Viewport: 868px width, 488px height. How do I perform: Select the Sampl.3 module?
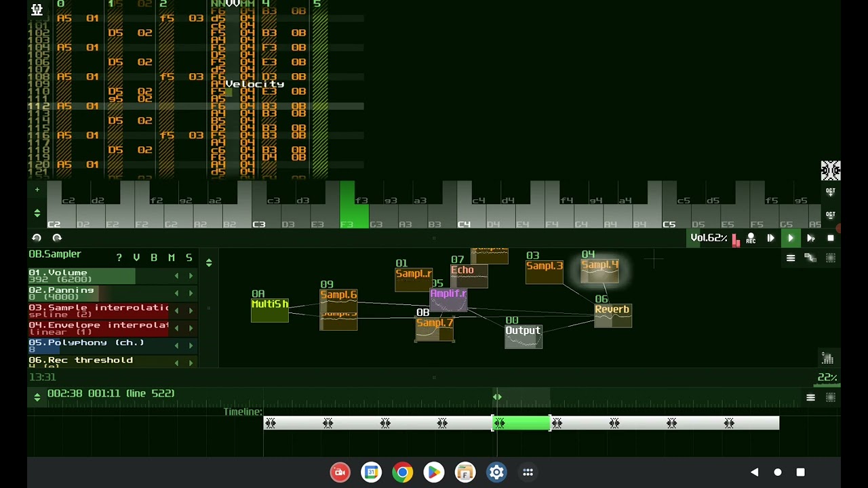pyautogui.click(x=545, y=272)
